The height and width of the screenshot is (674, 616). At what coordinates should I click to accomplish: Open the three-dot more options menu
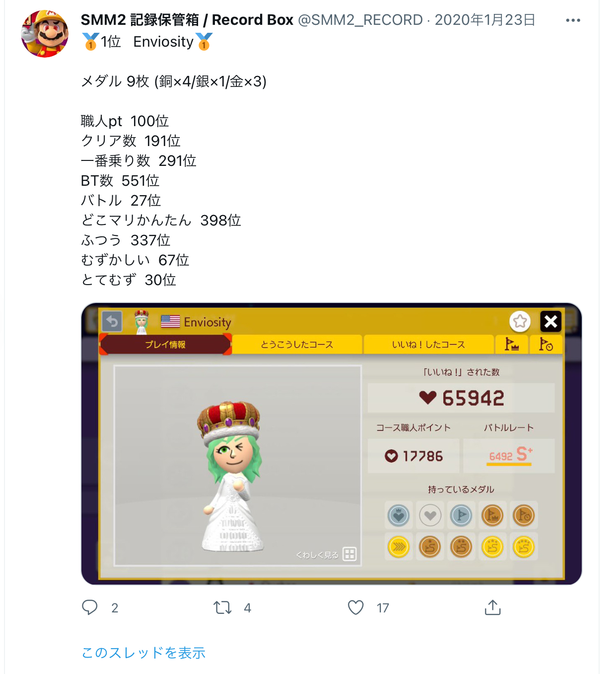click(573, 20)
